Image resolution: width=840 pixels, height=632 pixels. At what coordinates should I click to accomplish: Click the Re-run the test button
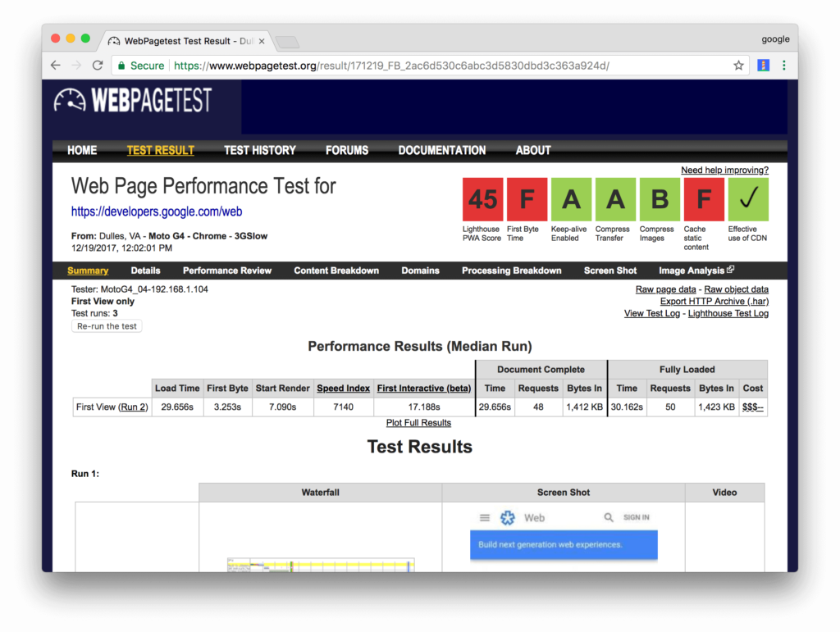107,325
